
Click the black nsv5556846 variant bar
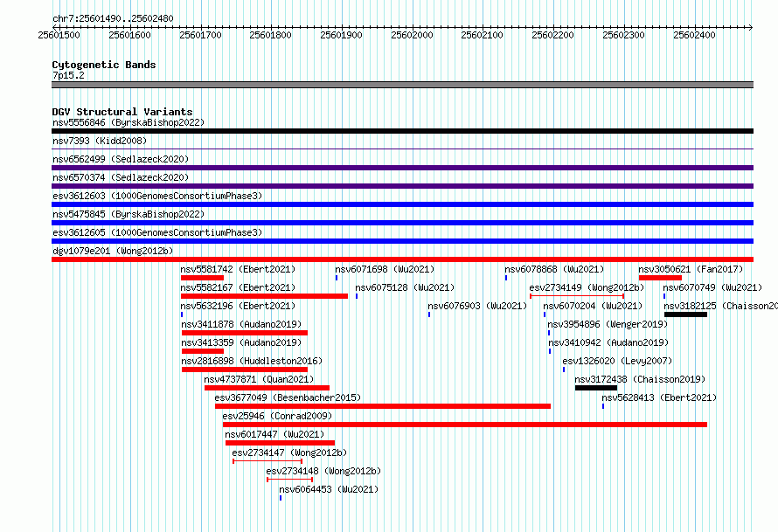tap(402, 131)
